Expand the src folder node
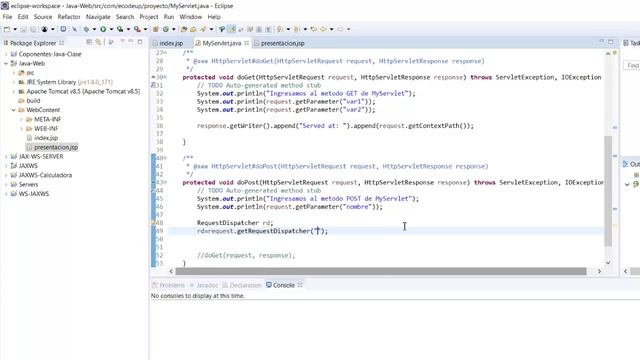The width and height of the screenshot is (640, 360). tap(14, 73)
